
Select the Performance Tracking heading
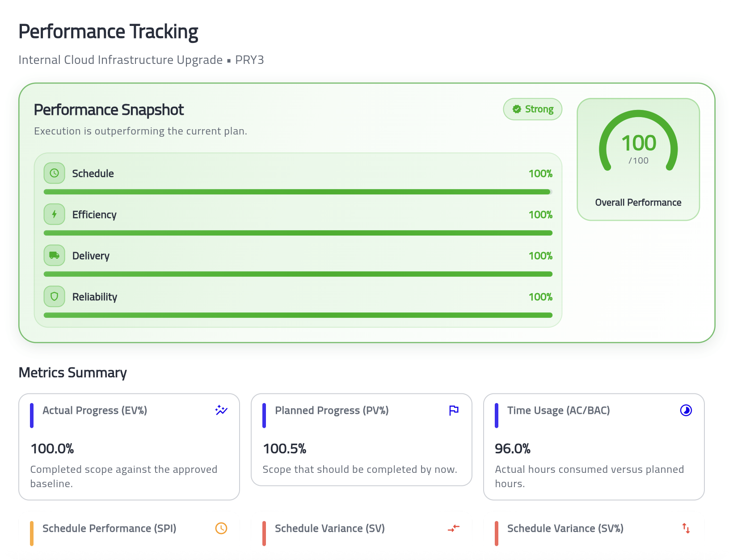pos(108,31)
